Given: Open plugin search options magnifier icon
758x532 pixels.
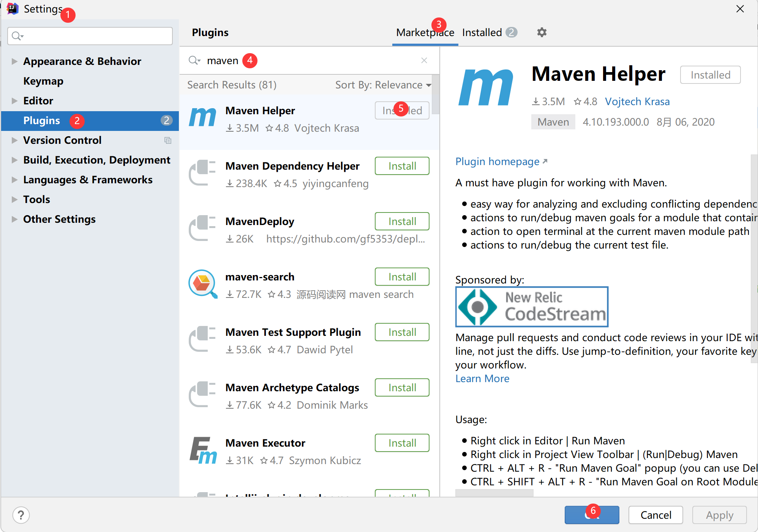Looking at the screenshot, I should click(194, 61).
